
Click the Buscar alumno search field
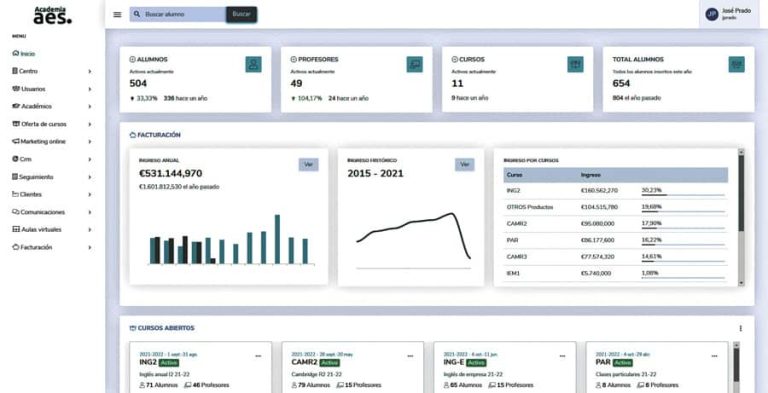click(178, 14)
